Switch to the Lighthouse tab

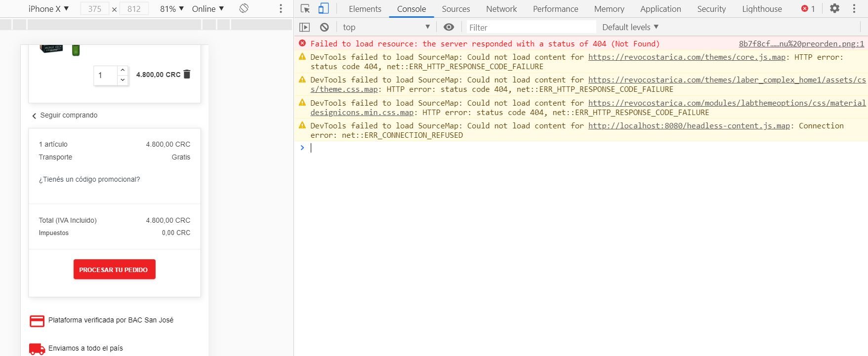coord(762,9)
